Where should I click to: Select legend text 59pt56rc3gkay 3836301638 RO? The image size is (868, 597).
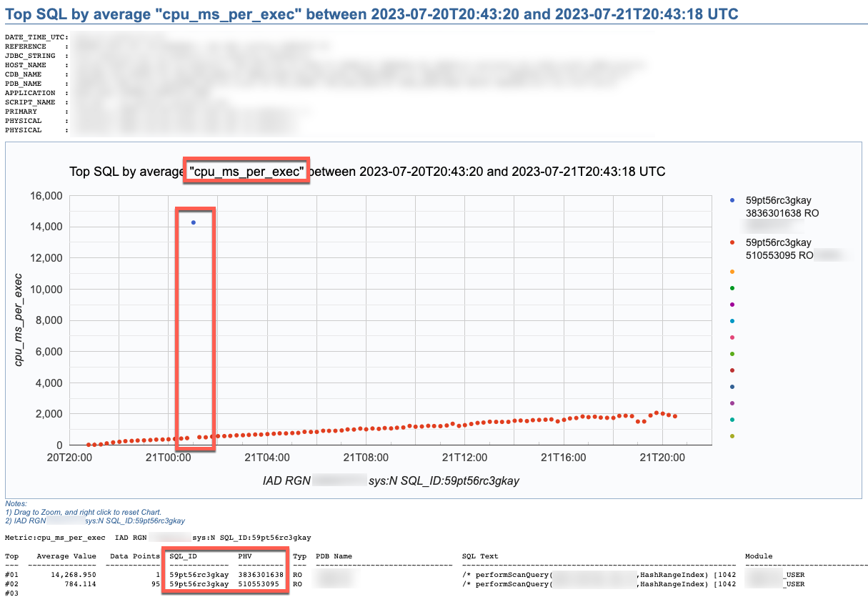[778, 207]
